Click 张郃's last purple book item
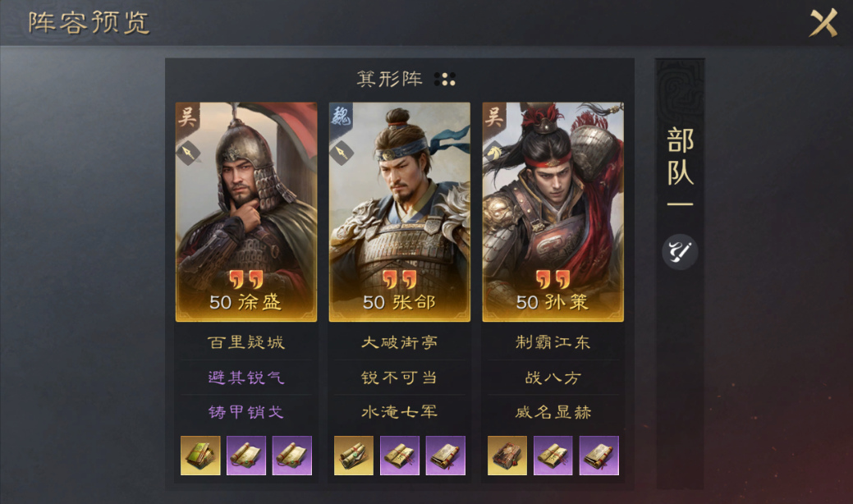Image resolution: width=853 pixels, height=504 pixels. click(x=446, y=456)
